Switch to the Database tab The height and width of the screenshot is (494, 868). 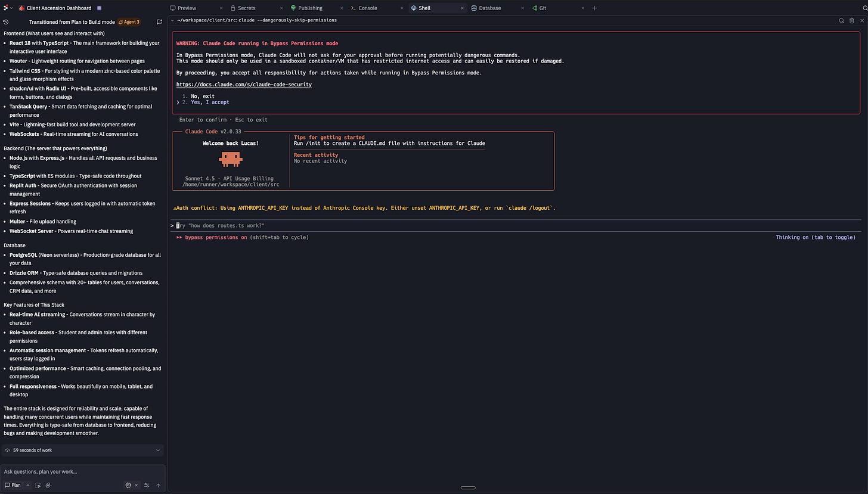click(x=490, y=8)
